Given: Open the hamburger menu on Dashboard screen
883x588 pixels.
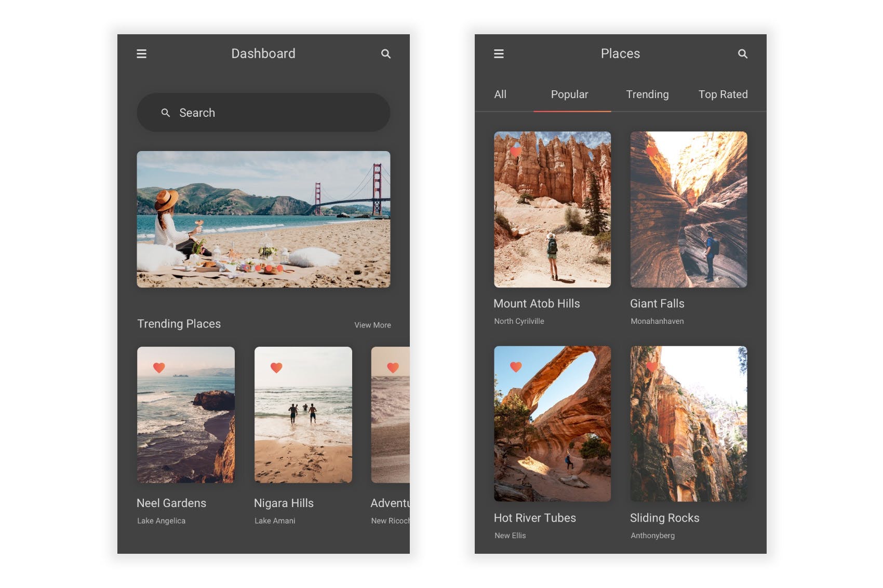Looking at the screenshot, I should tap(141, 54).
